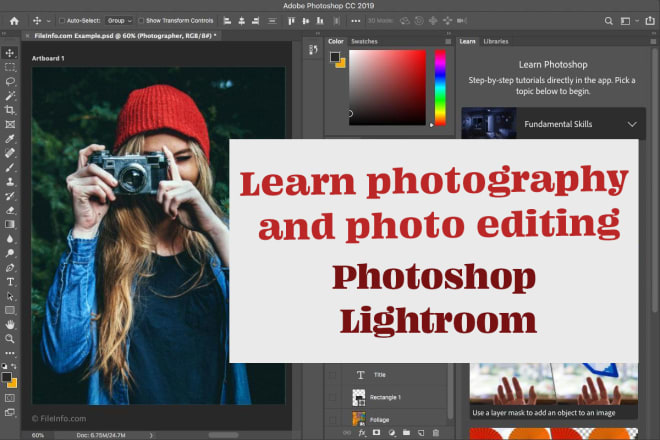Open the Move tool preset picker arrow

tap(49, 21)
